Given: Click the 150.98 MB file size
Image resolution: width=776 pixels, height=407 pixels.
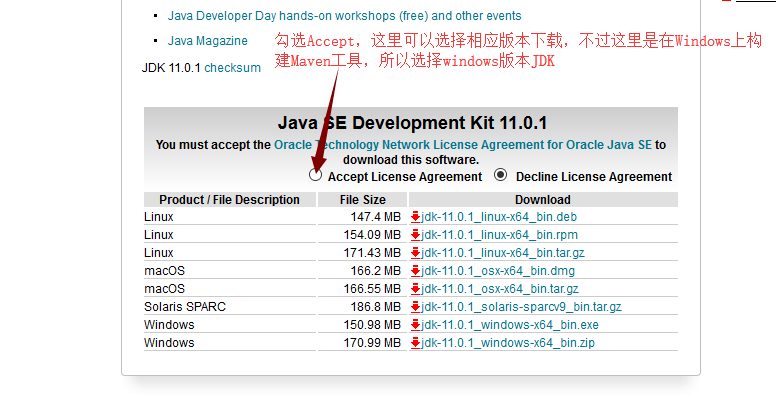Looking at the screenshot, I should pos(372,325).
